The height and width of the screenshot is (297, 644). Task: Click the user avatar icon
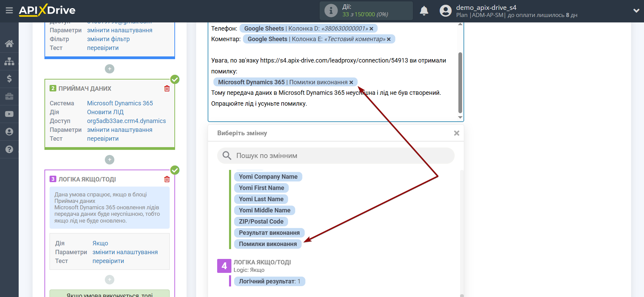click(446, 11)
